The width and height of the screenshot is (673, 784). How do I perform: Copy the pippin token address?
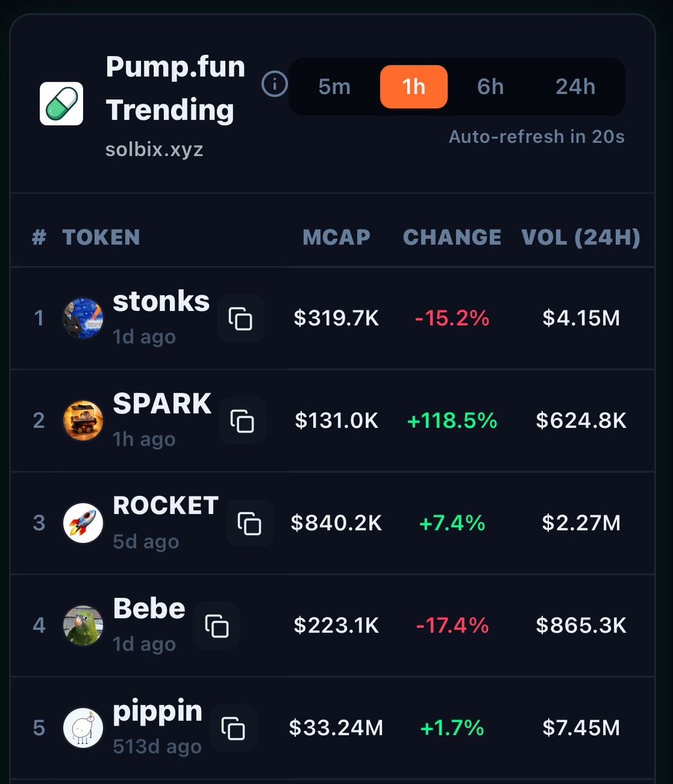pos(233,728)
